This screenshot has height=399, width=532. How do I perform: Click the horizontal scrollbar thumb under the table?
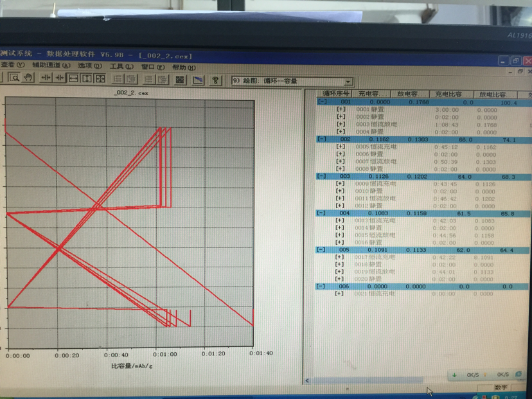368,380
